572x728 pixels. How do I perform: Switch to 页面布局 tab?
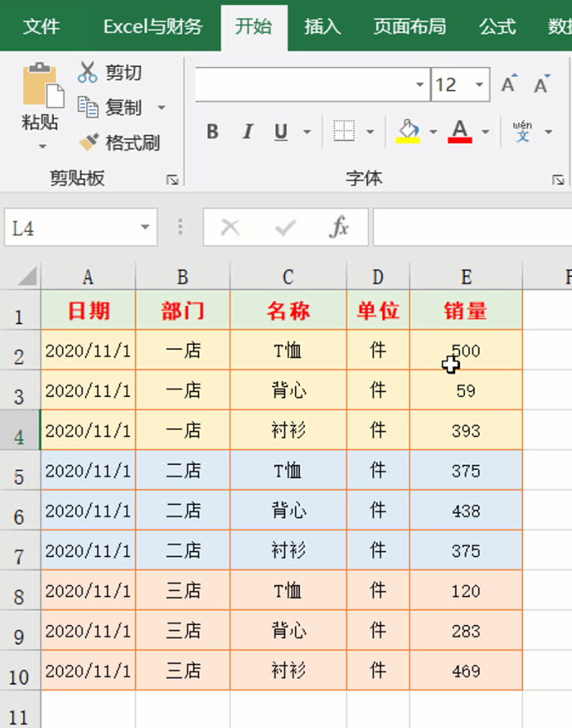pos(410,26)
